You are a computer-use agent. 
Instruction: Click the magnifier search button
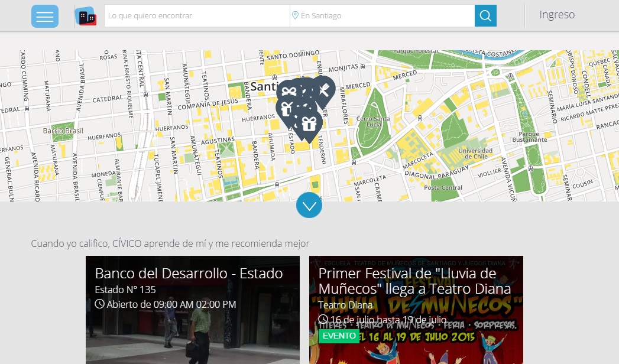485,16
